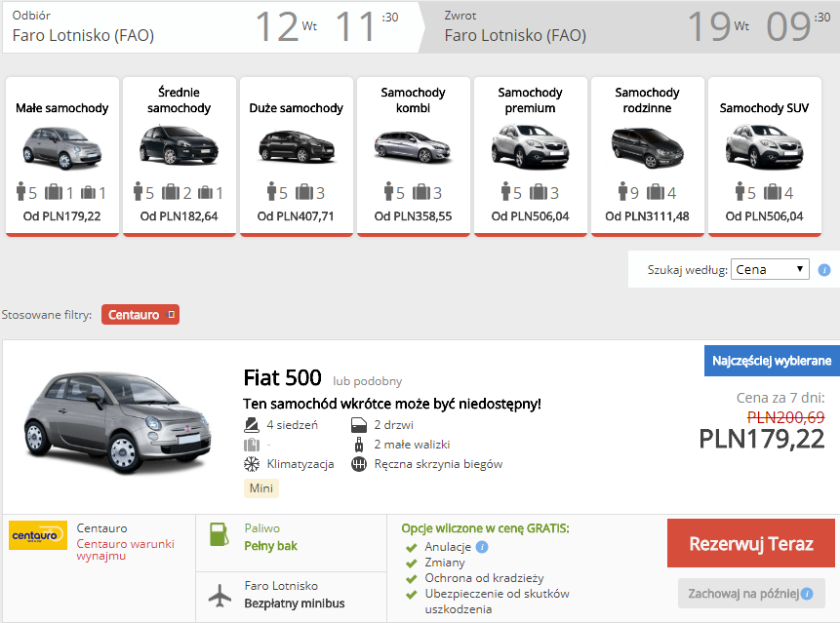Open the Szukaj według sort dropdown
Image resolution: width=840 pixels, height=623 pixels.
tap(770, 269)
